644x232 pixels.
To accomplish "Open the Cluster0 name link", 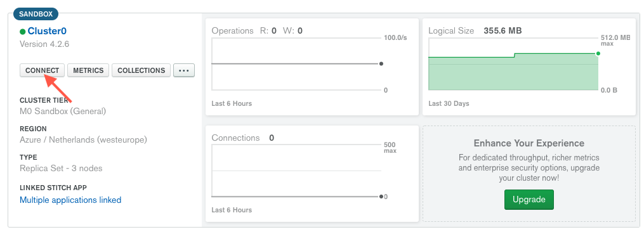I will (x=47, y=31).
